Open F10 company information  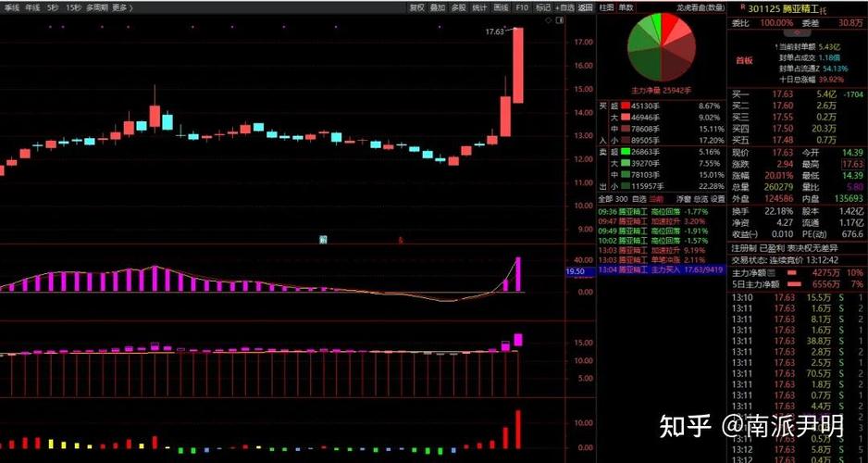[522, 7]
